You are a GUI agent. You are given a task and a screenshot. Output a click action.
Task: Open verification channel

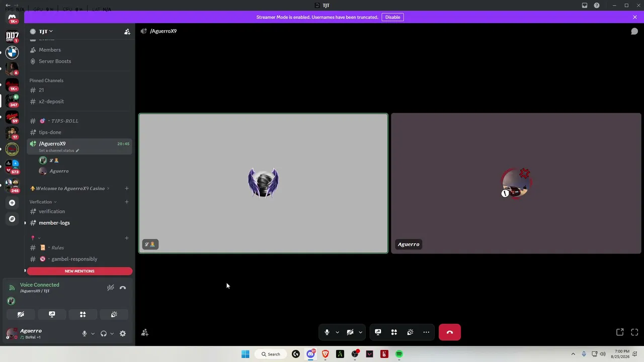(x=79, y=212)
